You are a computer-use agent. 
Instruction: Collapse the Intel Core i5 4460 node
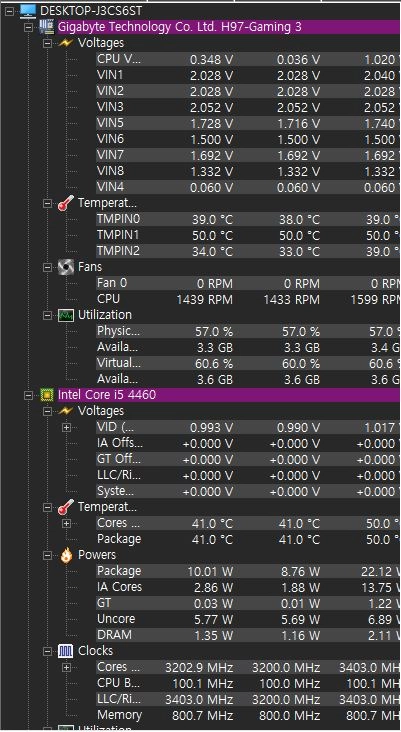[28, 395]
